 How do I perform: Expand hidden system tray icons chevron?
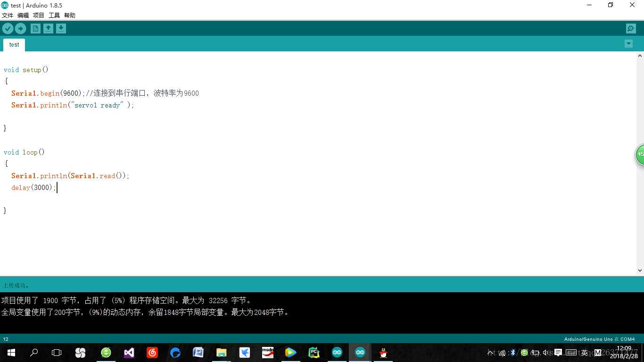[491, 353]
